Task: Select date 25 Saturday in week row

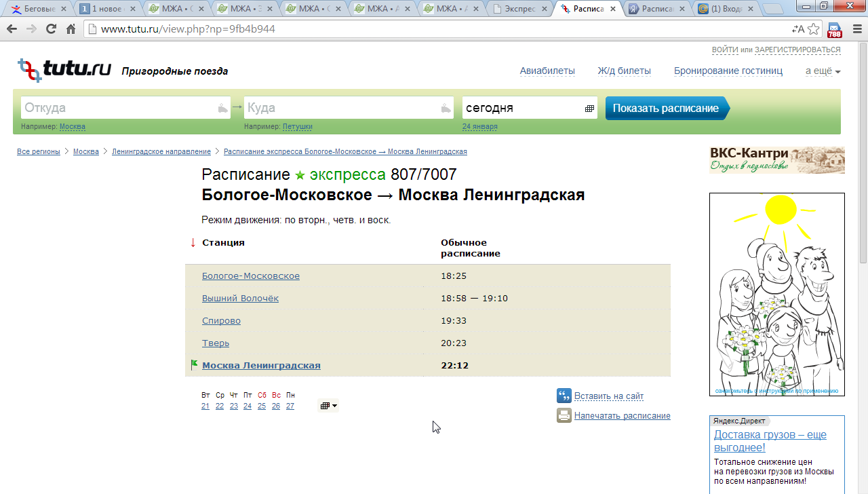Action: [x=262, y=406]
